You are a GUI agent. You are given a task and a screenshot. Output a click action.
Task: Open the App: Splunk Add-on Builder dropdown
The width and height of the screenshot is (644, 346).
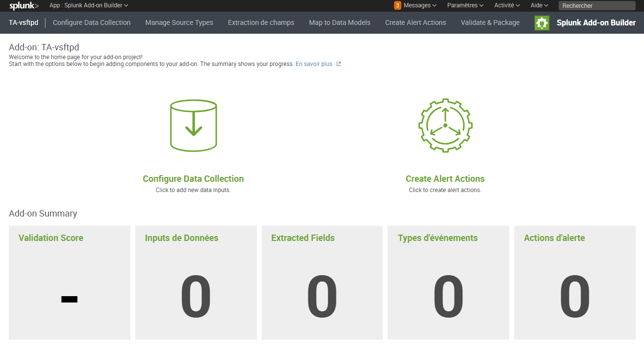click(87, 5)
